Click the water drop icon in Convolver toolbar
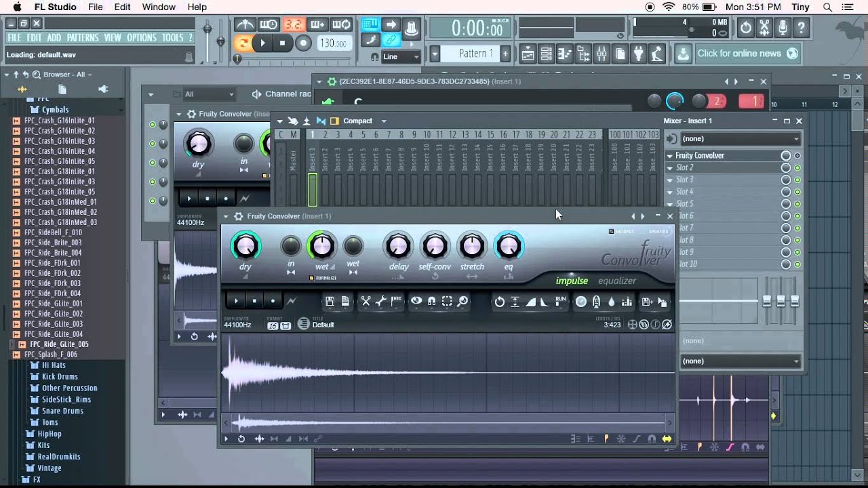Viewport: 868px width, 488px height. [x=612, y=302]
